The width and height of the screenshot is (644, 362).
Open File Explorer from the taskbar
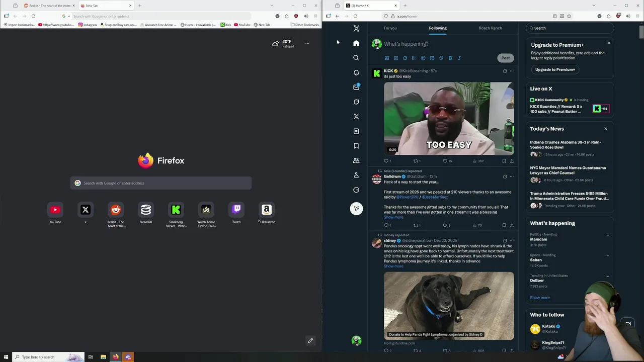103,357
